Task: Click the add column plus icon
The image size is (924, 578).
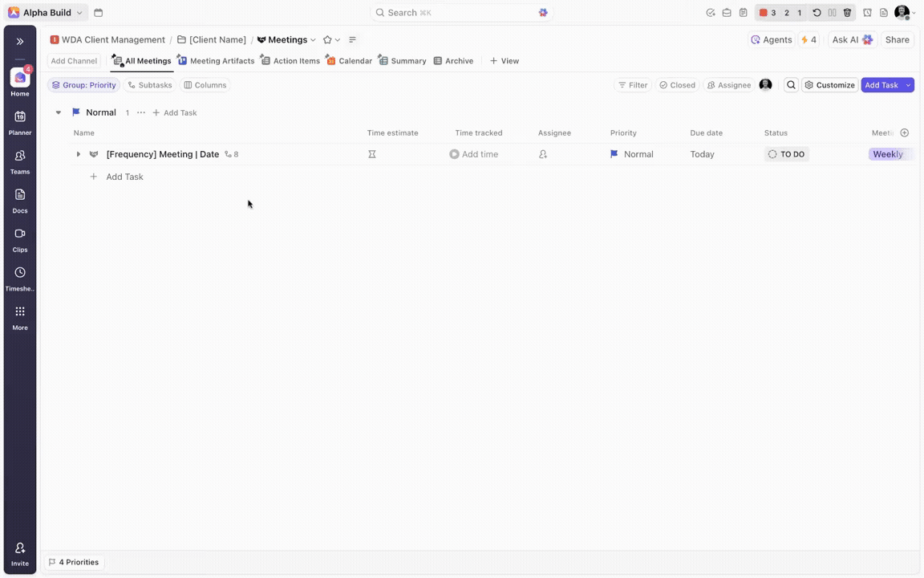Action: point(905,132)
